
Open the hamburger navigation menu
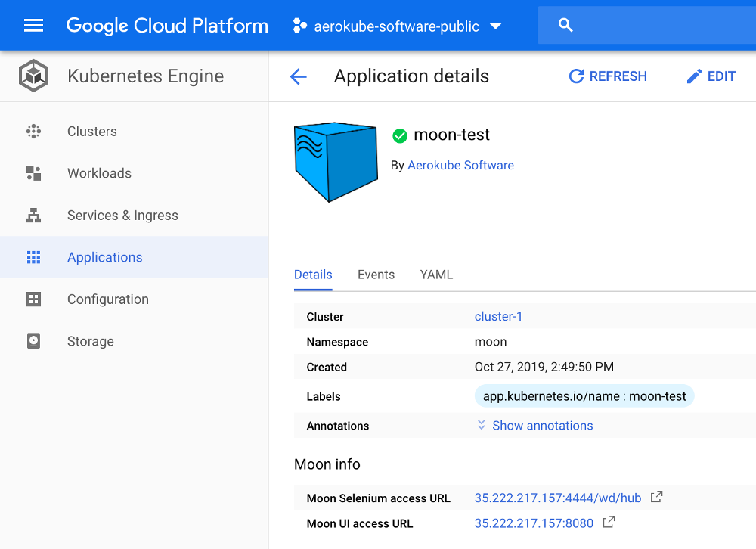pos(33,26)
